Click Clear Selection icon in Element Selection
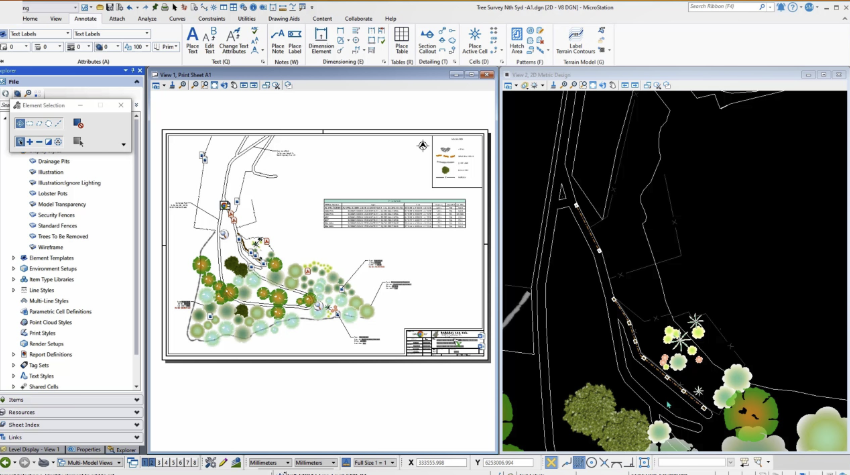 pyautogui.click(x=78, y=124)
